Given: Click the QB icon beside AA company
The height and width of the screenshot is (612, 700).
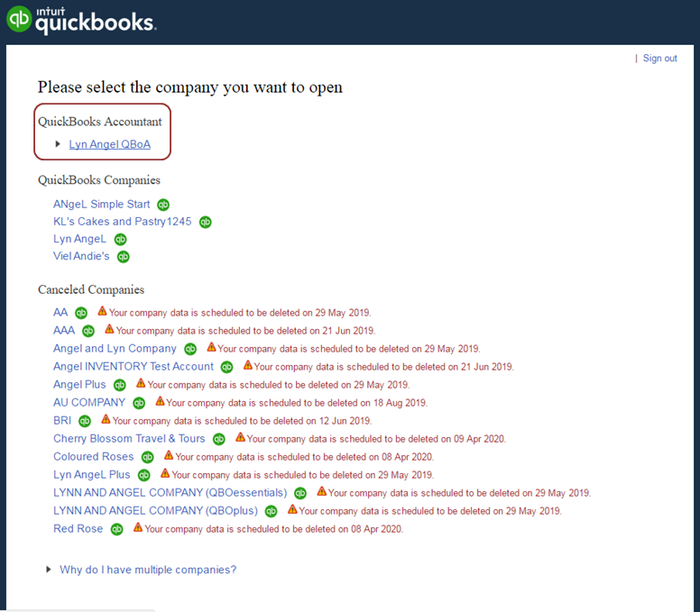Looking at the screenshot, I should 81,313.
